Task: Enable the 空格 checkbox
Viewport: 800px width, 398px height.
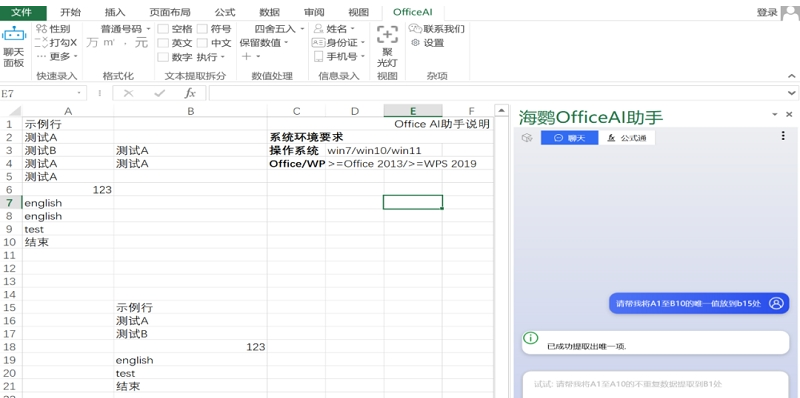Action: pos(163,29)
